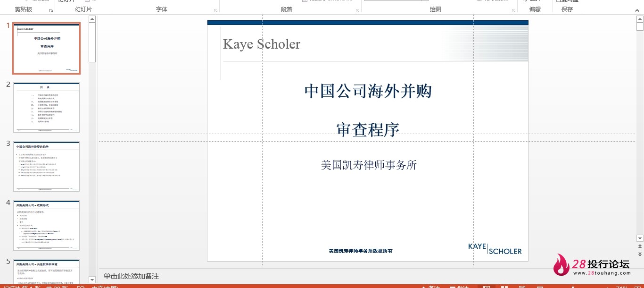This screenshot has width=644, height=288.
Task: Click the KAYE SCHOLER logo on the slide
Action: (x=495, y=249)
